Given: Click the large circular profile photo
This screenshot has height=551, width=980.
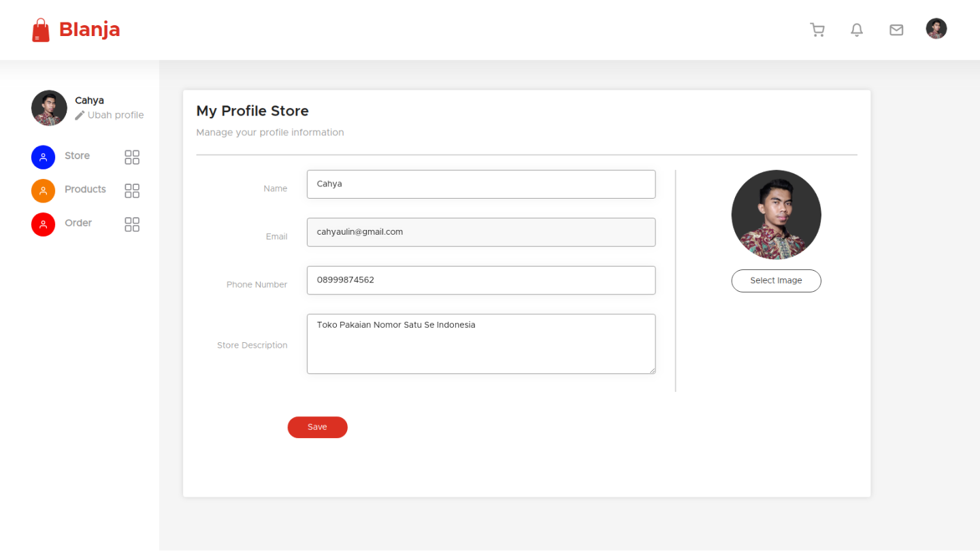Looking at the screenshot, I should [x=776, y=214].
